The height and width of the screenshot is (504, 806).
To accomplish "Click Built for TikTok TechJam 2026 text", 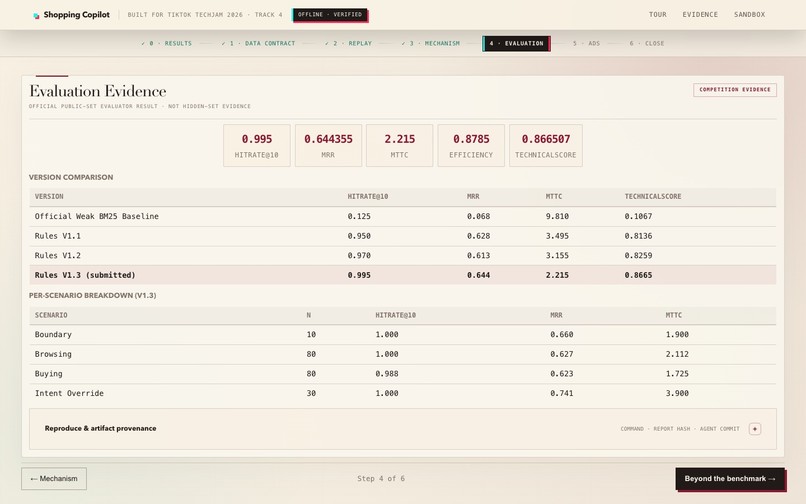I will click(205, 14).
